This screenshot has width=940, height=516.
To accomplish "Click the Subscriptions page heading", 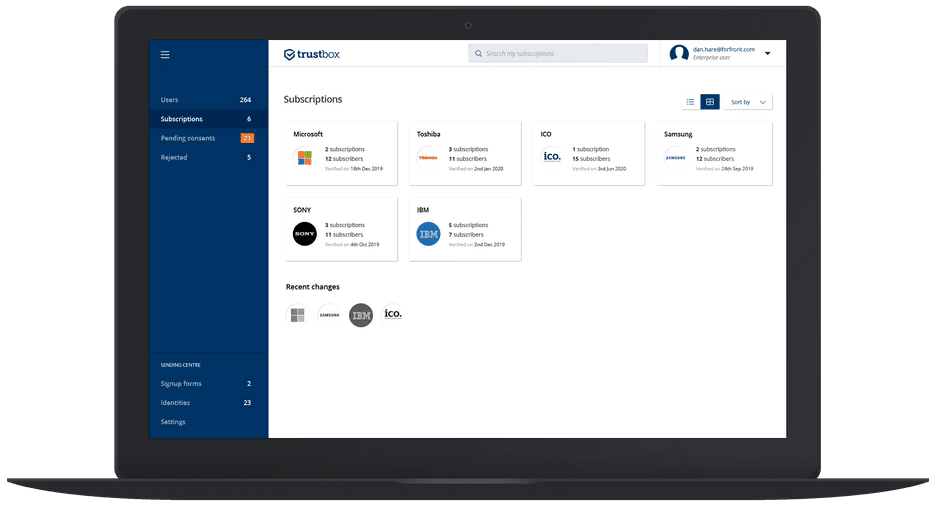I will click(313, 99).
